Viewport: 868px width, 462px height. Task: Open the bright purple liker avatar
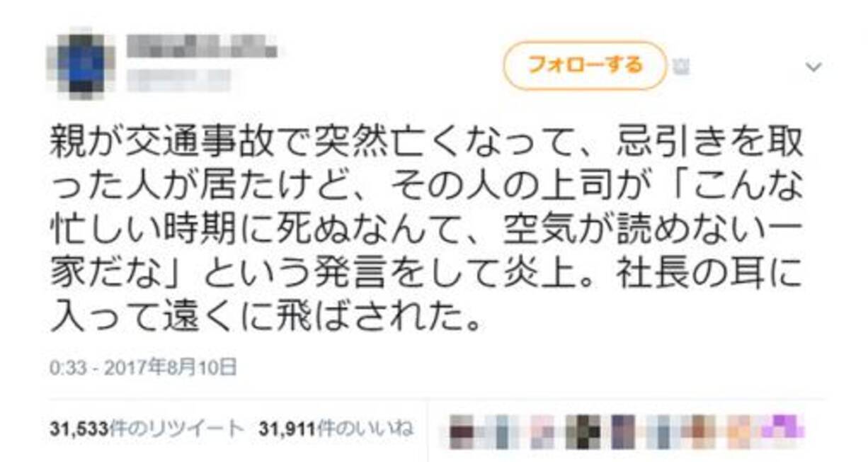coord(781,431)
